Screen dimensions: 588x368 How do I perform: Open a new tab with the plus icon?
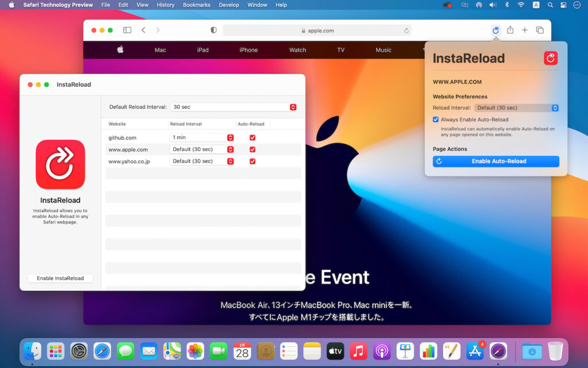(525, 30)
